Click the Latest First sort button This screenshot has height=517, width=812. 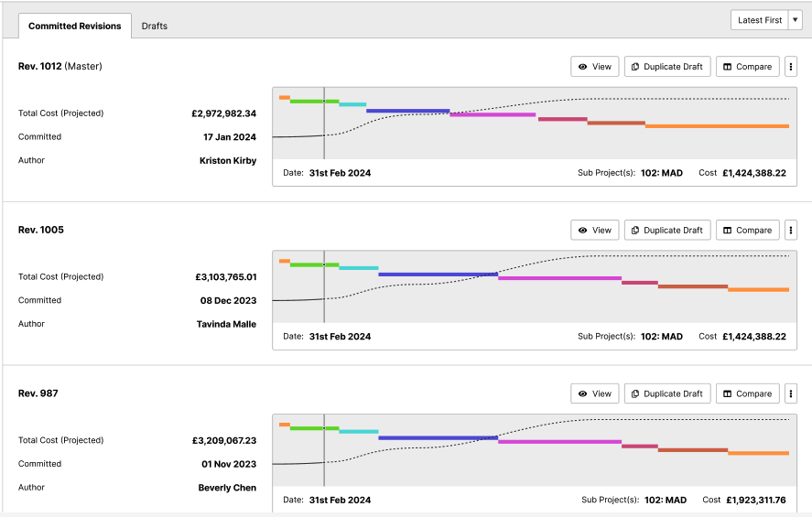coord(759,20)
